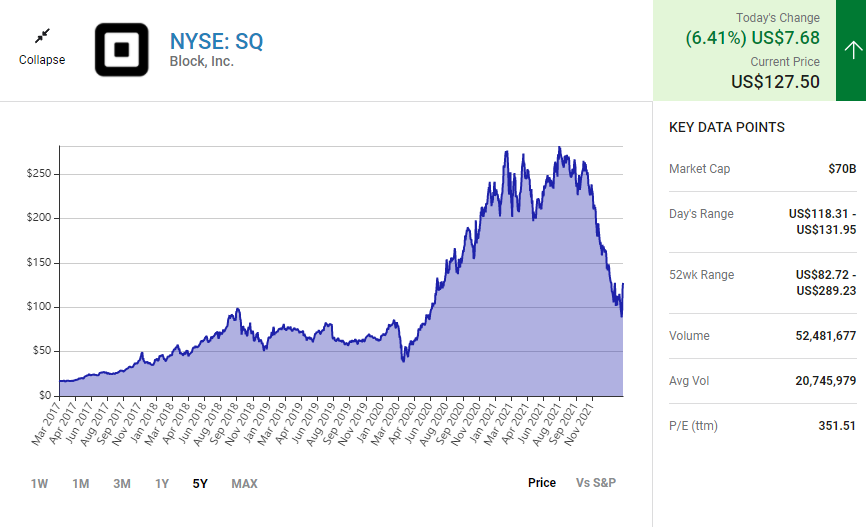Click the Collapse label
The width and height of the screenshot is (866, 527).
point(42,60)
